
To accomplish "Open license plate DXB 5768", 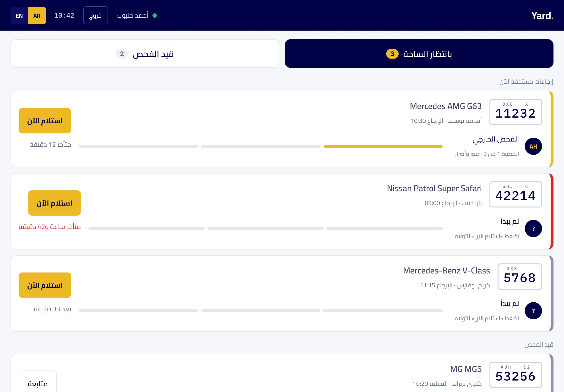I will pyautogui.click(x=520, y=277).
